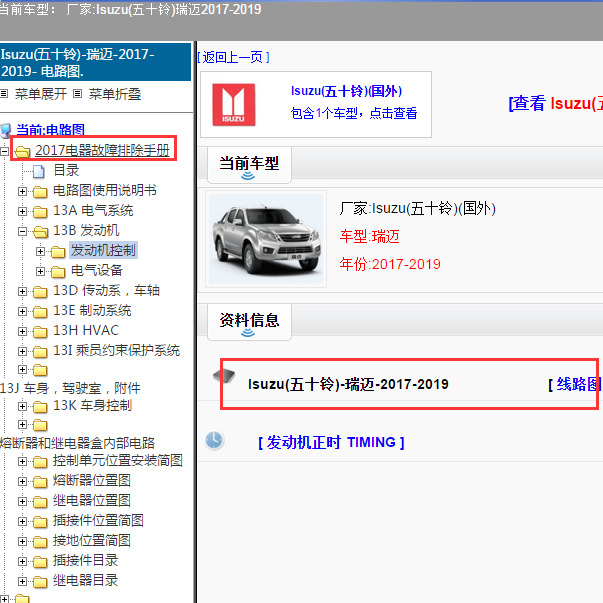Click the 厂家:Isuzu(五十铃)(国外) text
The width and height of the screenshot is (603, 603).
tap(417, 208)
